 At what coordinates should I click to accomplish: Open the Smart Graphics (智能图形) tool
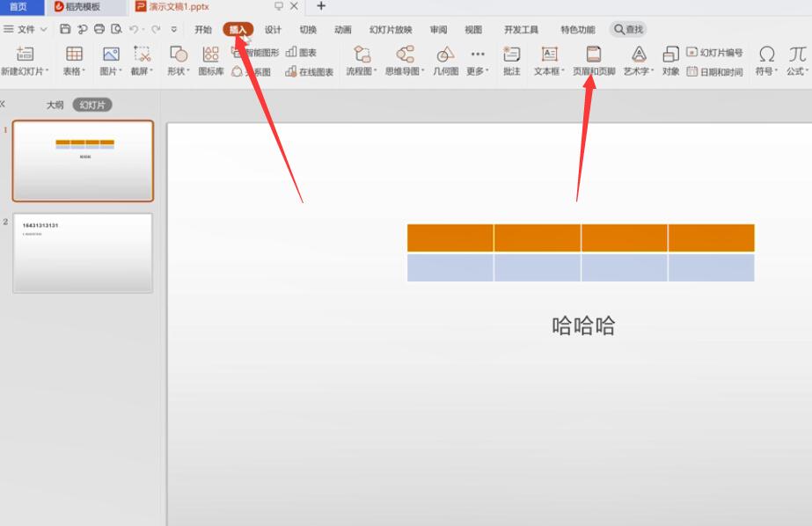pyautogui.click(x=255, y=52)
